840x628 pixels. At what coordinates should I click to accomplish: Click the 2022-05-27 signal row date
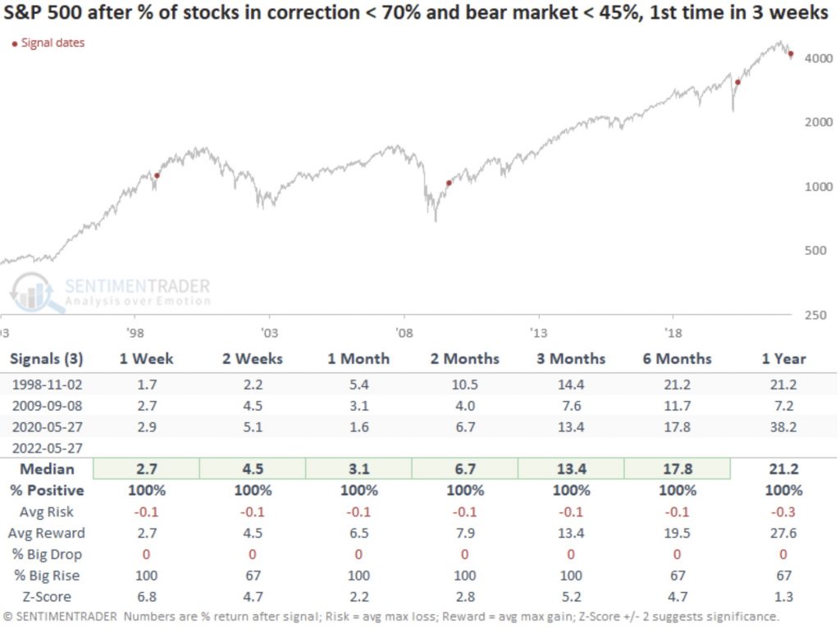coord(47,447)
